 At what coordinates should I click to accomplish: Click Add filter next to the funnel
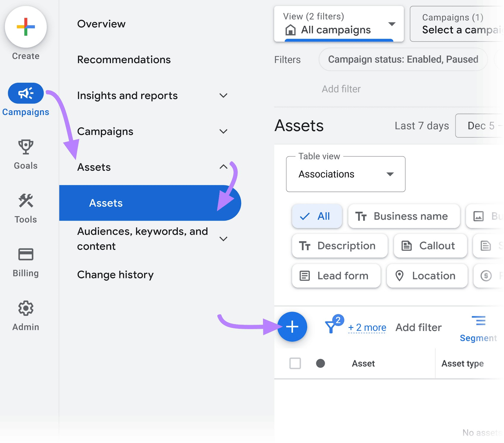[x=418, y=327]
